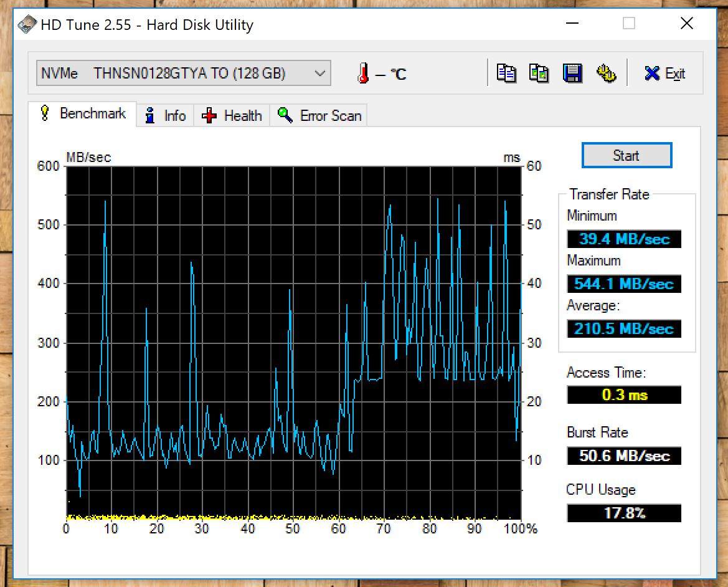Copy benchmark results to clipboard
This screenshot has width=728, height=587.
point(506,73)
